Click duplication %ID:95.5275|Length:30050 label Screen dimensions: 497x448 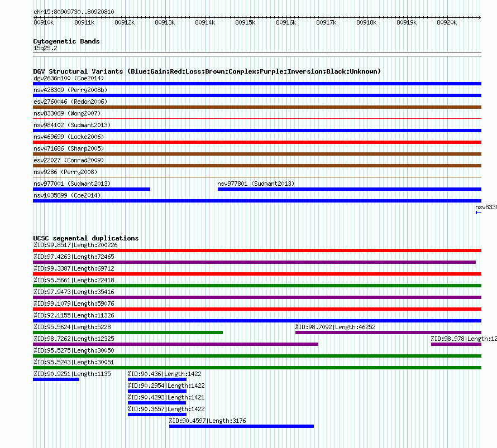click(74, 350)
